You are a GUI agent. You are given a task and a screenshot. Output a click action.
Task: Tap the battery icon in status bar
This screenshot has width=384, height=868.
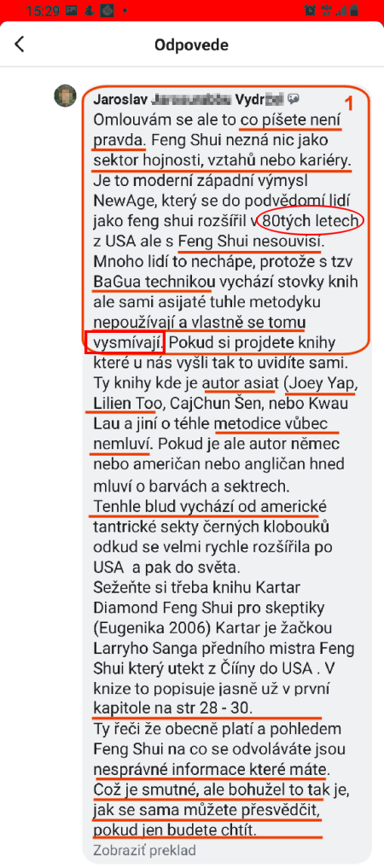point(354,10)
